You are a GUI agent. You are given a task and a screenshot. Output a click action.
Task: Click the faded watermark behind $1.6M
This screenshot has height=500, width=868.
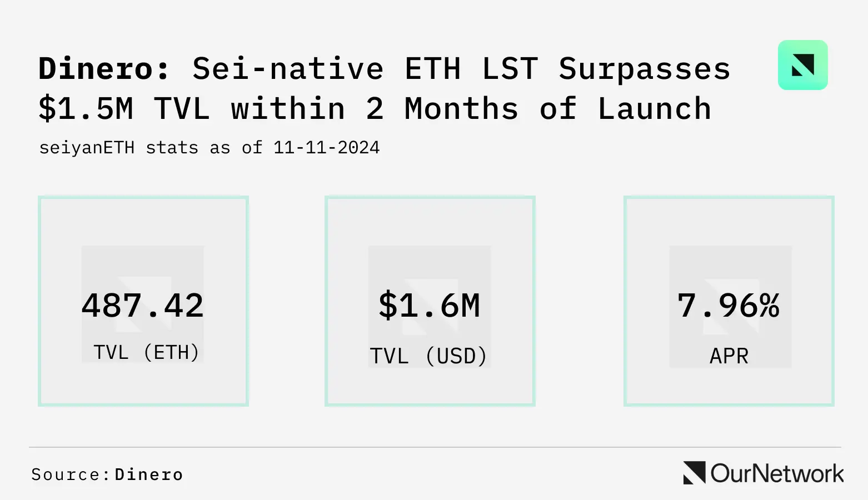pos(430,307)
